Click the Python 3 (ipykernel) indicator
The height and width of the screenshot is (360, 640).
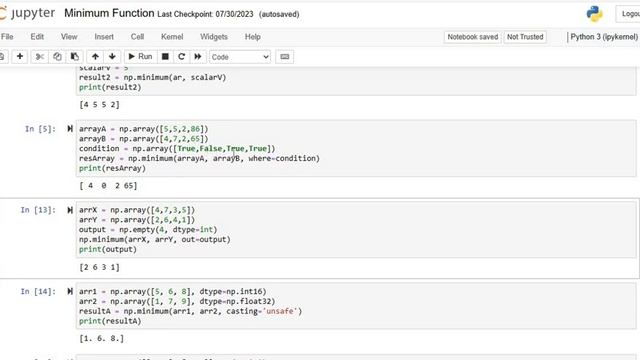pos(604,37)
